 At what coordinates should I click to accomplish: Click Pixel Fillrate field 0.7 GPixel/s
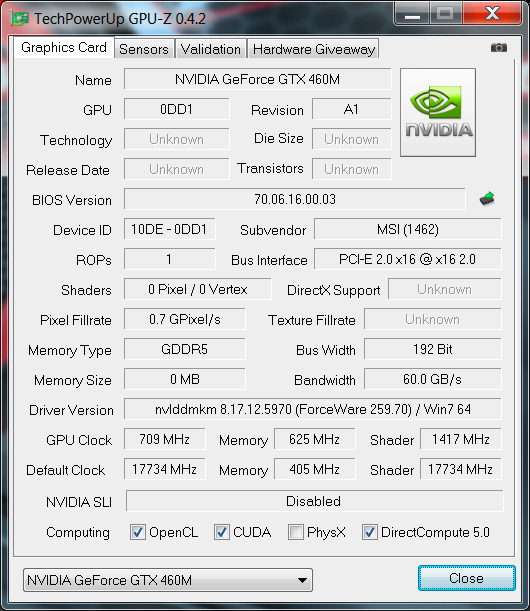point(185,319)
